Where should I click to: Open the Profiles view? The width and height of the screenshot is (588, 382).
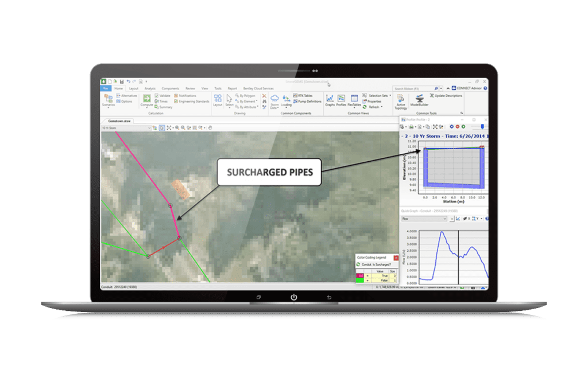(341, 100)
